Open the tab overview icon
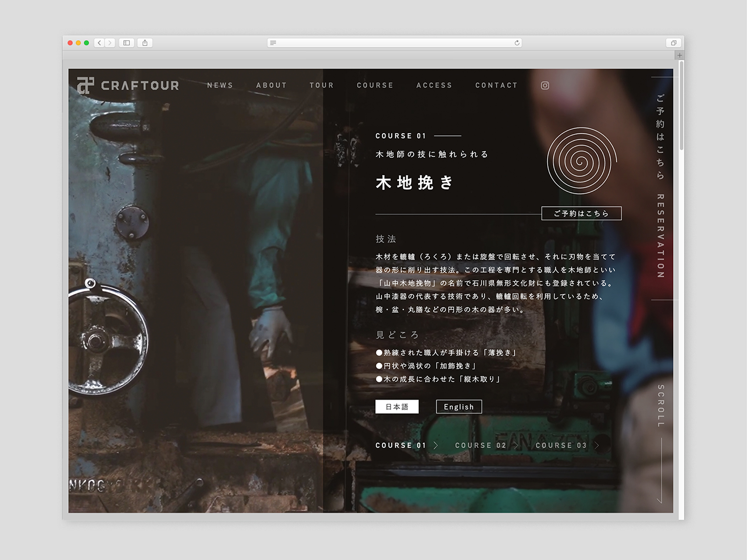The image size is (747, 560). 673,43
